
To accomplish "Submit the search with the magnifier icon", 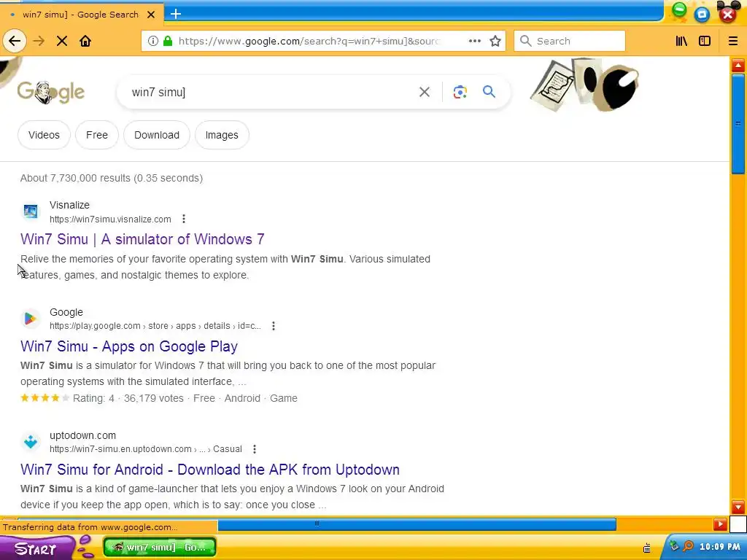I will point(489,91).
